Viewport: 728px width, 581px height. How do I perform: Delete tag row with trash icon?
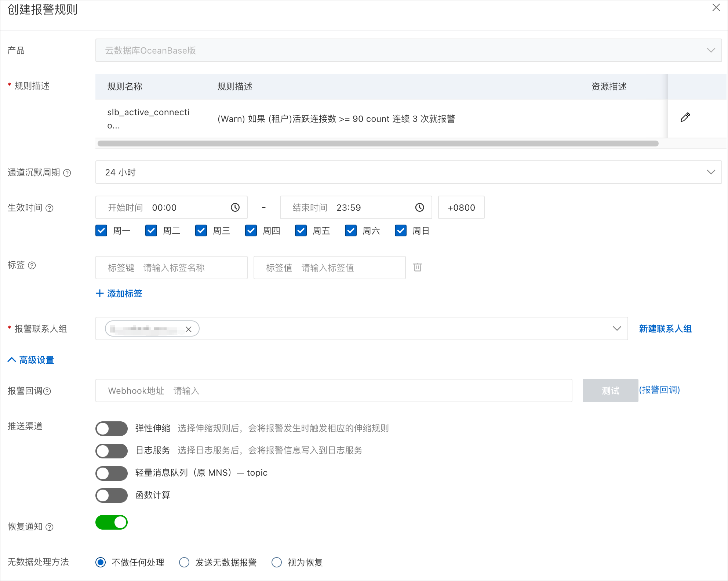418,267
